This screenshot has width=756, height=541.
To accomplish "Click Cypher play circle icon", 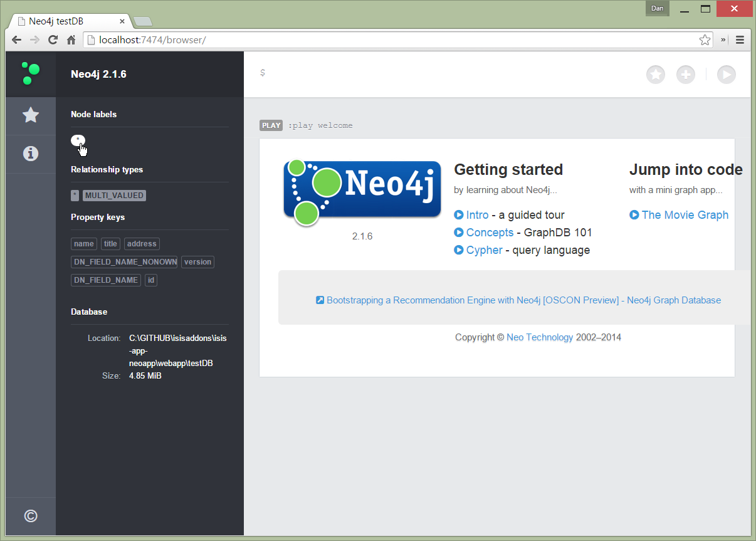I will [x=459, y=250].
